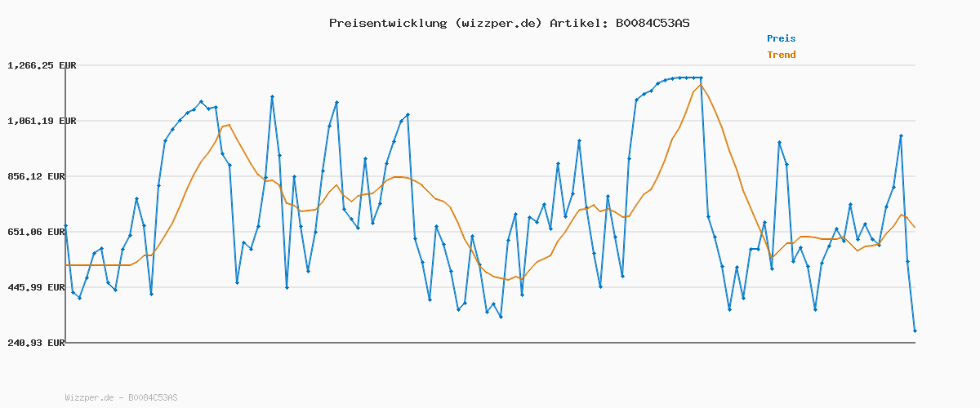
Task: Click the wizzper.de source name in title
Action: click(498, 23)
